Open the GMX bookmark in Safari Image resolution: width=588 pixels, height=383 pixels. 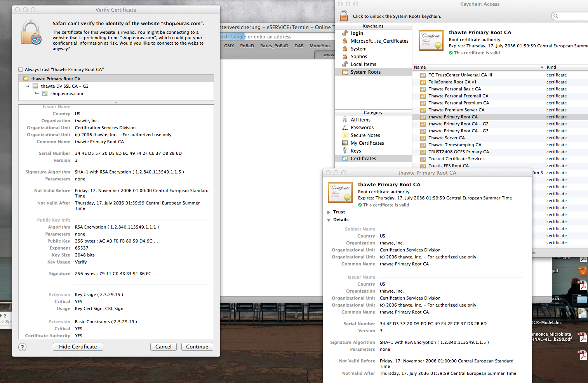(x=229, y=46)
